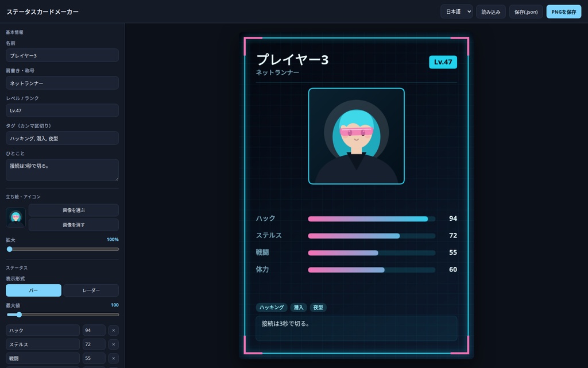Select the バー display format
The width and height of the screenshot is (588, 368).
click(x=33, y=290)
